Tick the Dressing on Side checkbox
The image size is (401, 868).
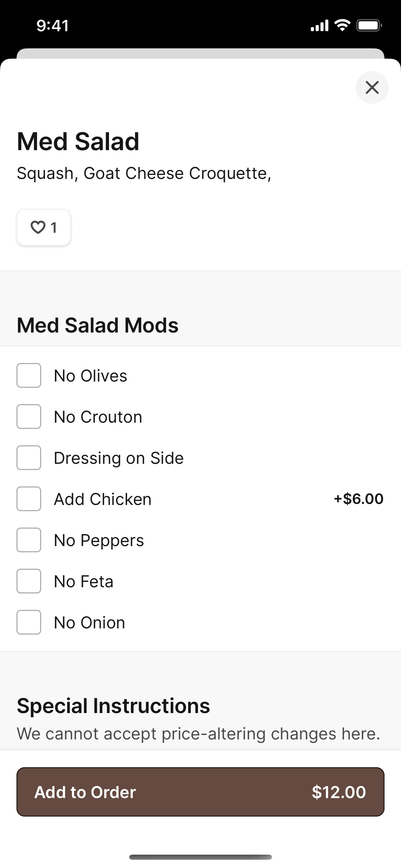(x=29, y=458)
